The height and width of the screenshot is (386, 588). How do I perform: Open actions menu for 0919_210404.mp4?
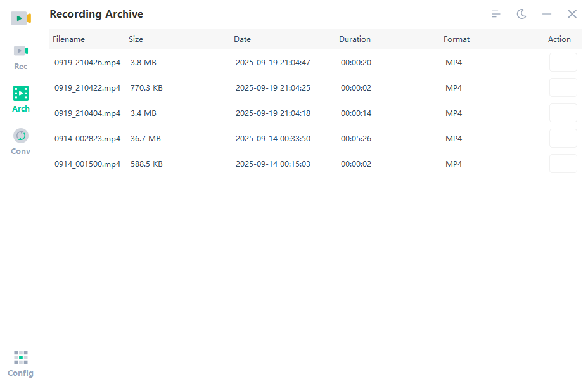(563, 113)
